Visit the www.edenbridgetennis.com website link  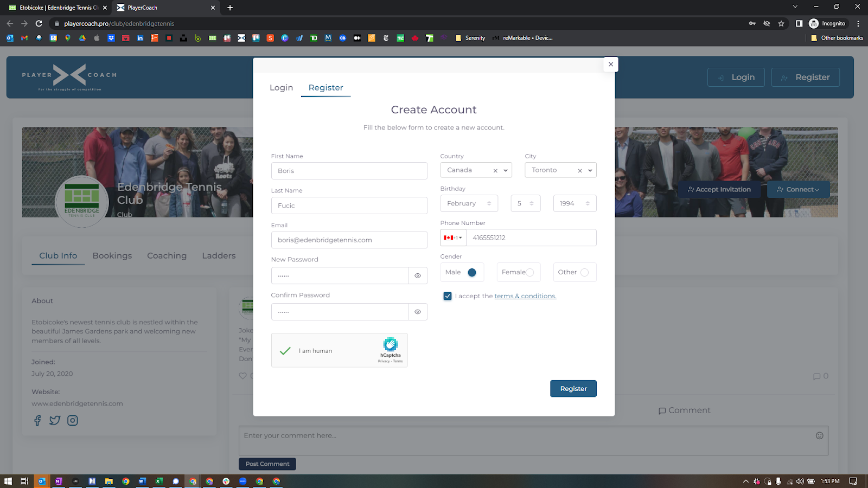(x=77, y=403)
